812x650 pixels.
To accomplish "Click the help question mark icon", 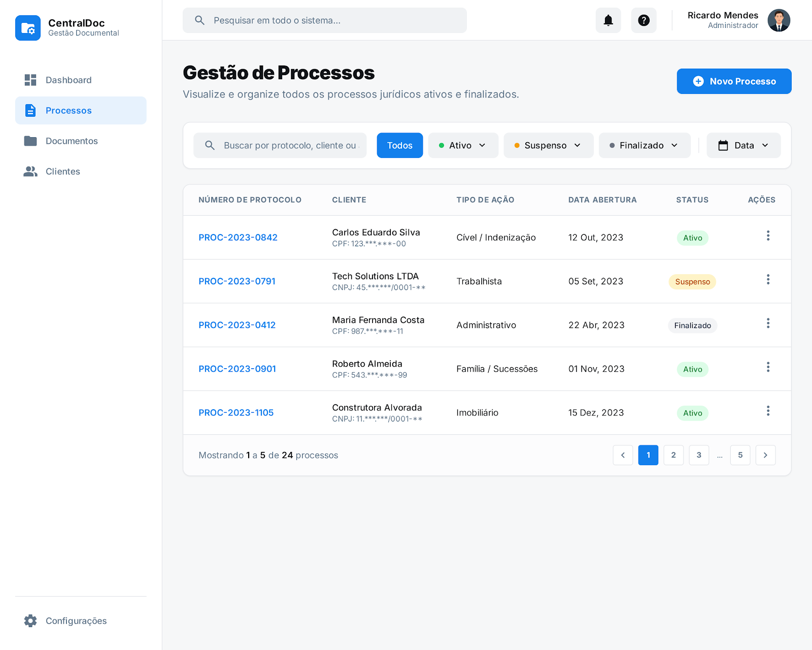I will click(644, 20).
